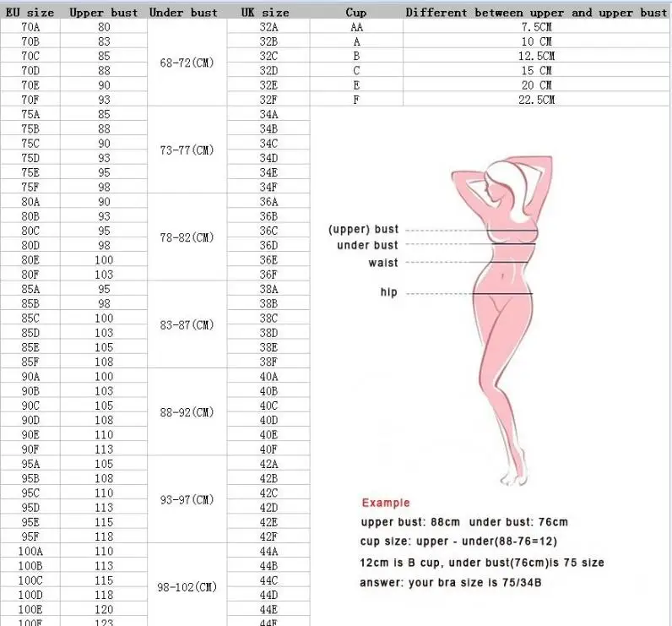Viewport: 672px width, 626px height.
Task: Select the UK size column header
Action: (x=265, y=13)
